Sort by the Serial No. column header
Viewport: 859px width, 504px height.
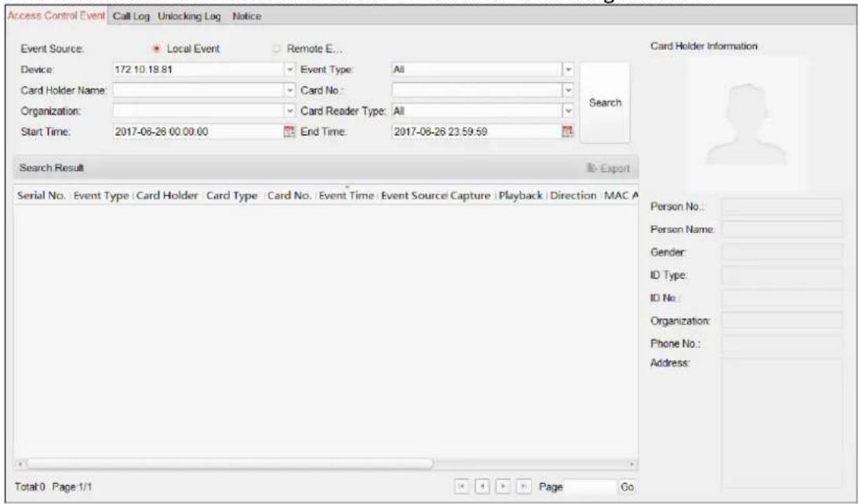42,196
